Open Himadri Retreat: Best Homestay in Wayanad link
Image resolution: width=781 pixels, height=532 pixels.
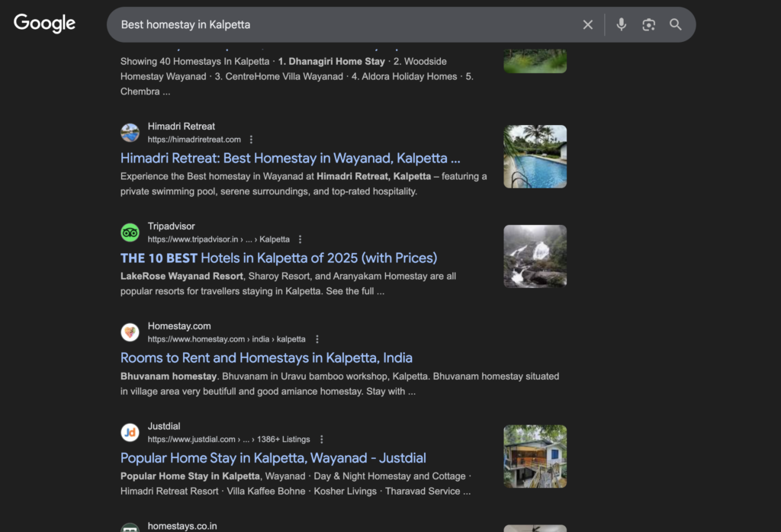[x=290, y=159]
